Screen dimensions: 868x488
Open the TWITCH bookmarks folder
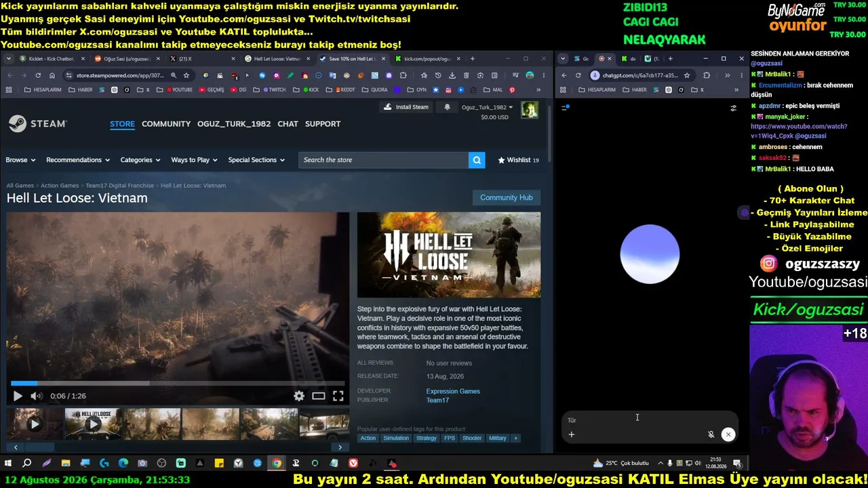coord(273,89)
